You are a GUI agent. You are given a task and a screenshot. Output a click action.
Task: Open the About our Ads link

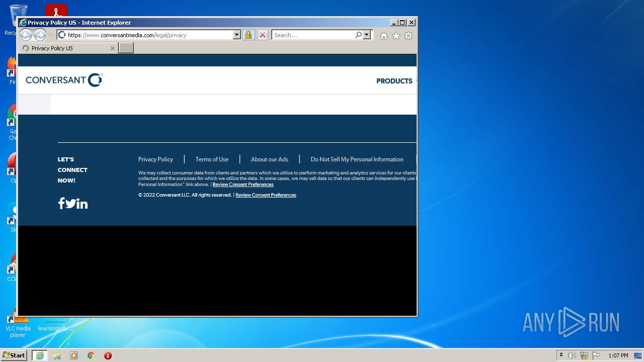[270, 159]
